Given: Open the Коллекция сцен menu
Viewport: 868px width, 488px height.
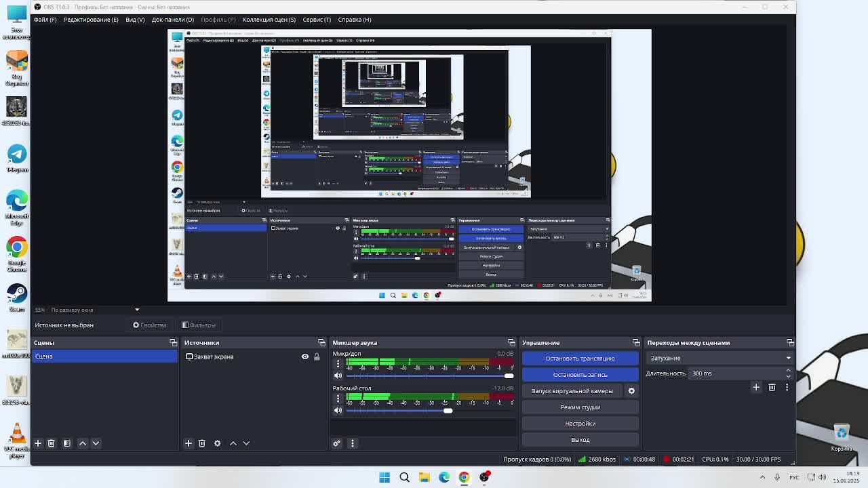Looking at the screenshot, I should [x=269, y=20].
